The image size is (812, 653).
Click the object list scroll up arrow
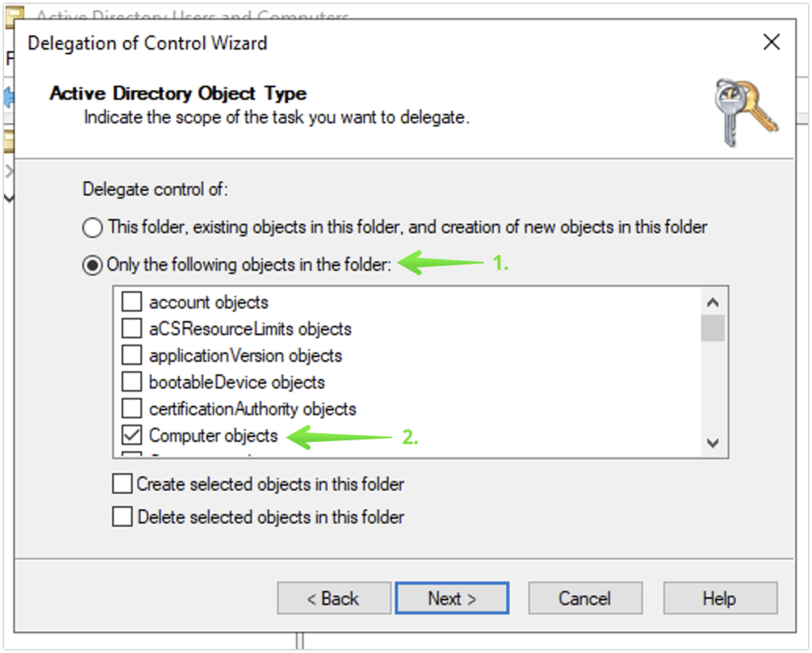tap(713, 302)
